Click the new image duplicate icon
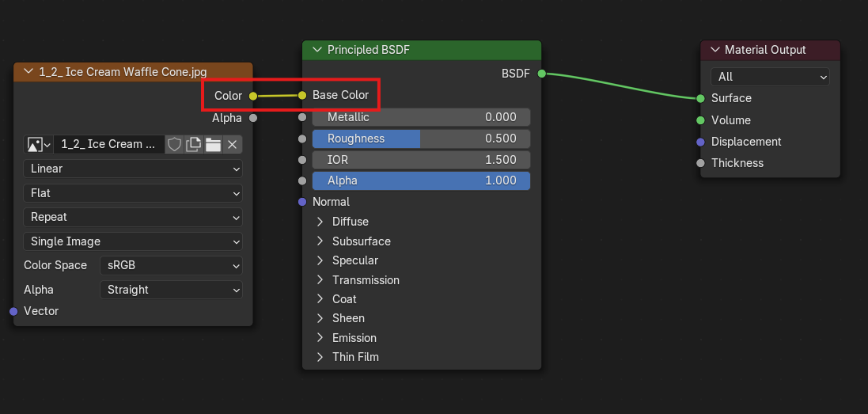 [x=194, y=144]
